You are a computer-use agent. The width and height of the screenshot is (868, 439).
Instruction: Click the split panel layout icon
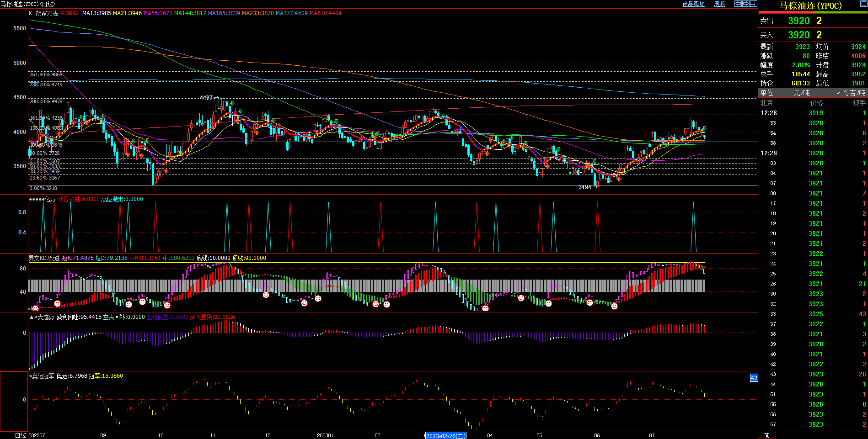click(x=754, y=4)
